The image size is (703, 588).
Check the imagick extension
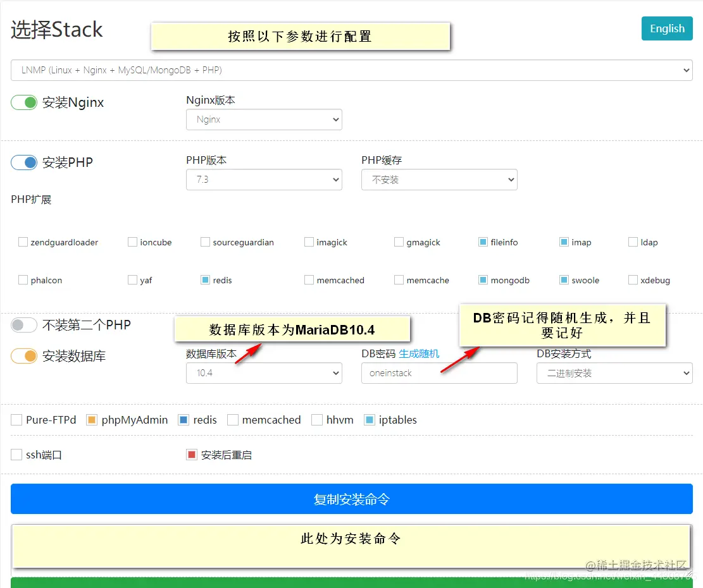[309, 242]
